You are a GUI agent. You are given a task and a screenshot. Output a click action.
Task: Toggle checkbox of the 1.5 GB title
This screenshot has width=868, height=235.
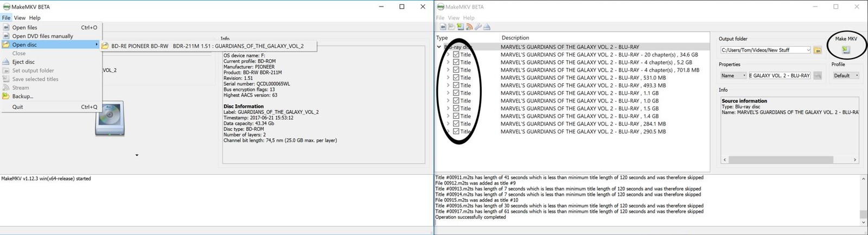[456, 108]
